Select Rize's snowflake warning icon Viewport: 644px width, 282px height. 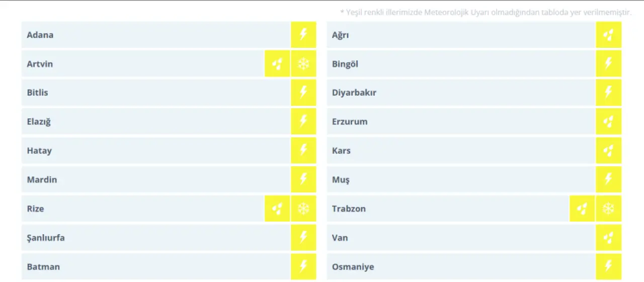303,208
